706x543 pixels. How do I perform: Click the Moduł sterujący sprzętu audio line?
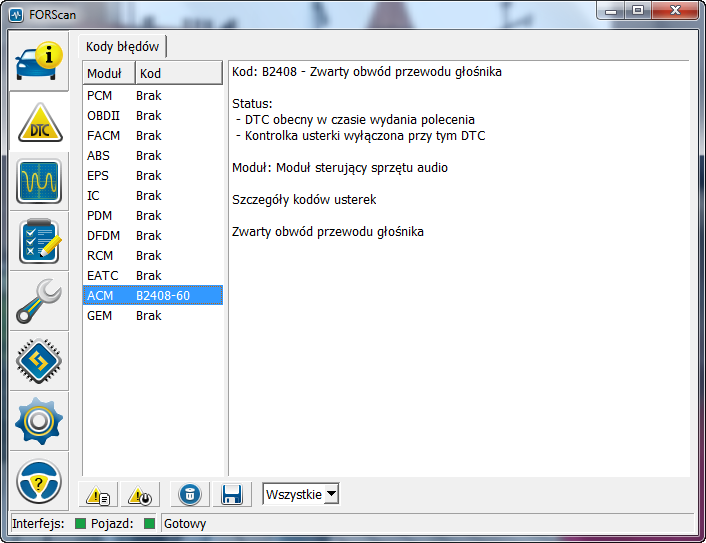340,167
